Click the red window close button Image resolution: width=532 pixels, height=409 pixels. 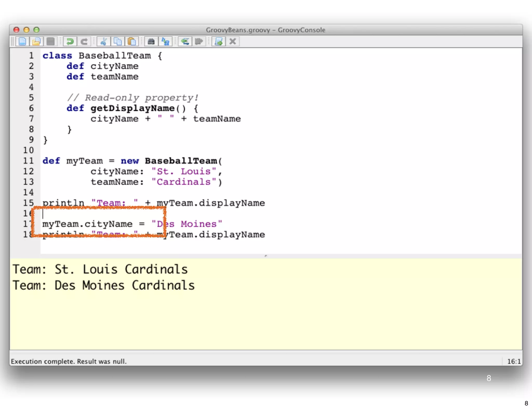click(16, 30)
